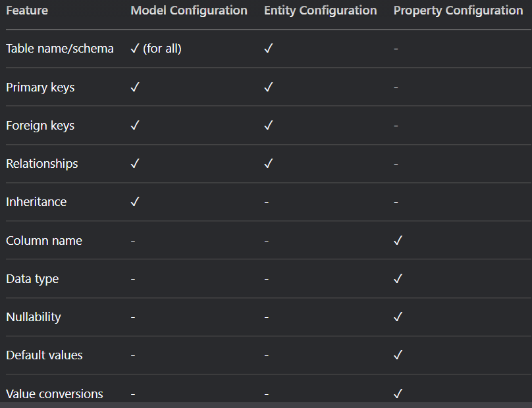This screenshot has width=532, height=408.
Task: Select the Inheritance row label
Action: pos(36,202)
